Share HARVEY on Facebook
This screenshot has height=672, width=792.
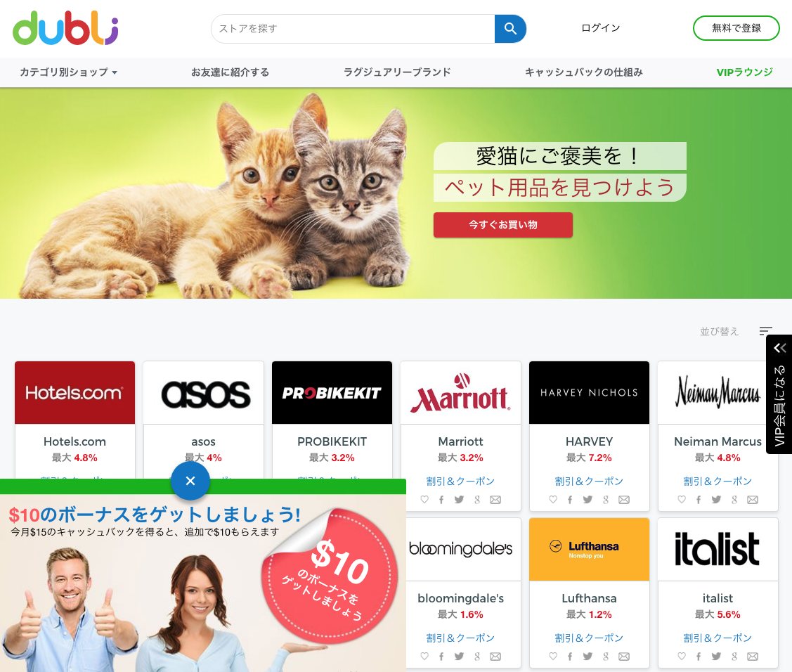tap(570, 500)
